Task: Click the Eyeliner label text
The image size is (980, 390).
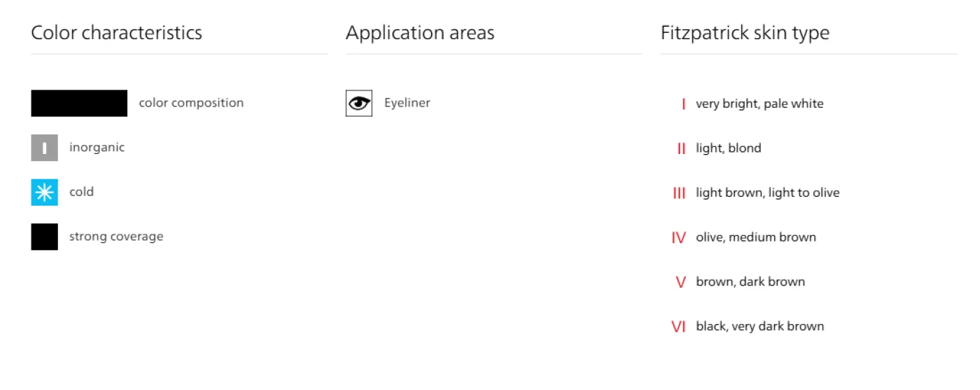Action: coord(407,103)
